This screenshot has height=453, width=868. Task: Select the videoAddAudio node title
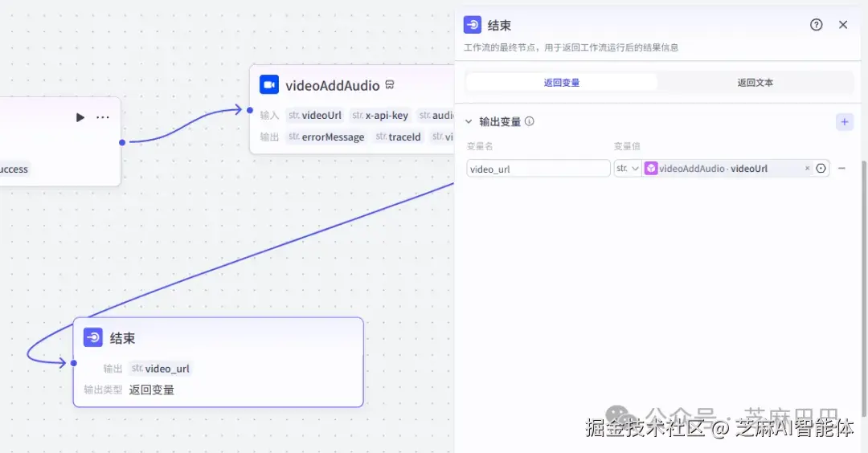click(x=332, y=85)
